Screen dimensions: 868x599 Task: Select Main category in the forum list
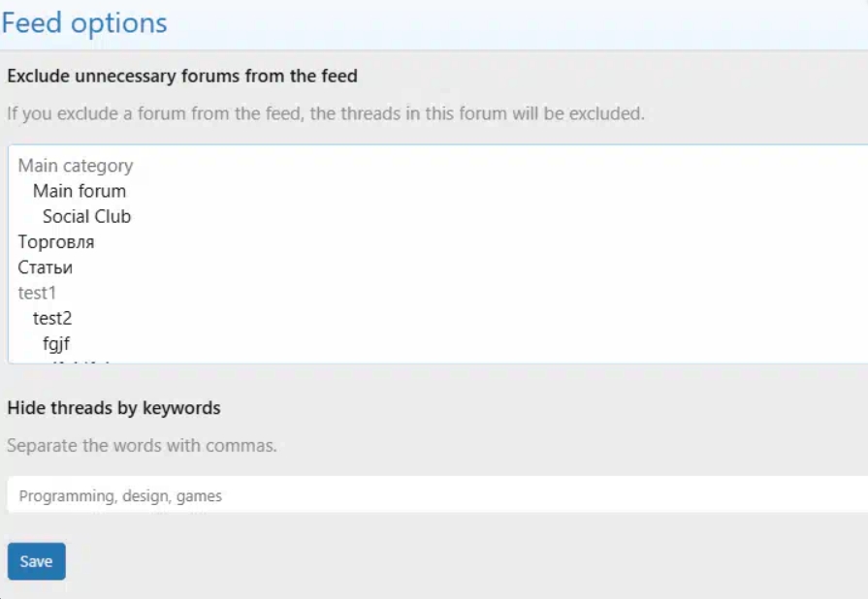(x=76, y=166)
